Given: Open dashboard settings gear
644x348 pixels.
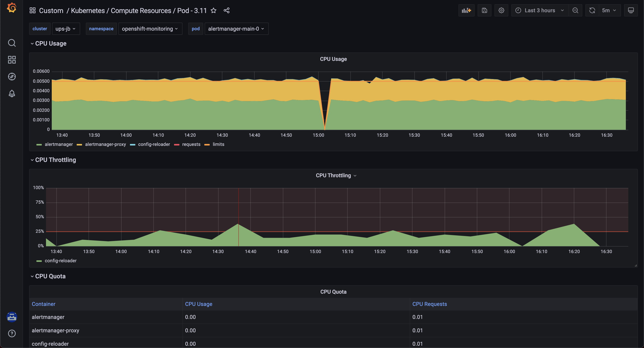Looking at the screenshot, I should (x=501, y=11).
